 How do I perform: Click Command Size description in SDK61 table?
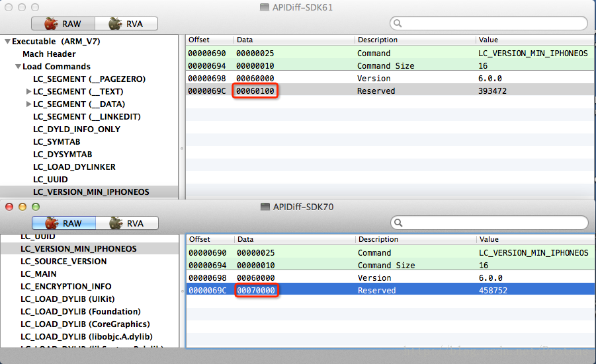point(386,65)
